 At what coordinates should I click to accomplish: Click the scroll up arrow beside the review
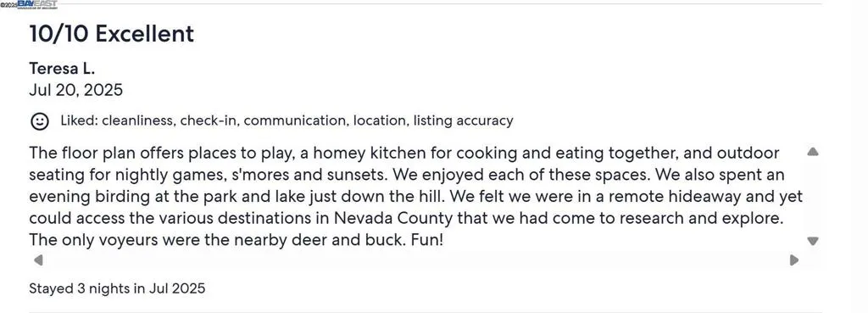(813, 152)
